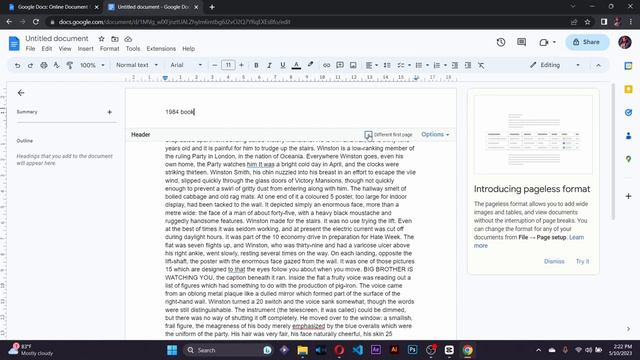Close the outline panel with back arrow
The height and width of the screenshot is (360, 640).
(x=21, y=93)
